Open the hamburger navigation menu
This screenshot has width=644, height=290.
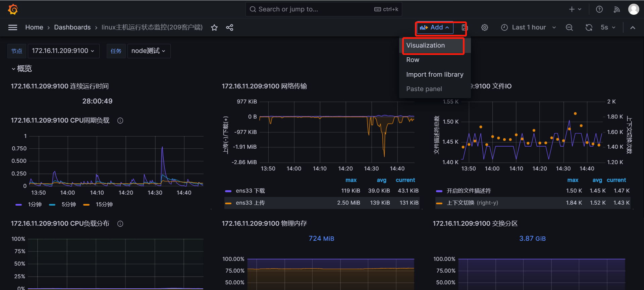point(13,27)
